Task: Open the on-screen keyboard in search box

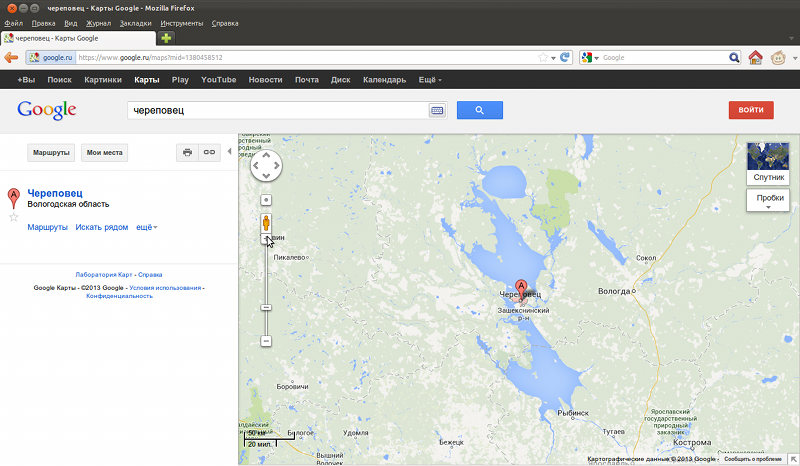Action: pyautogui.click(x=437, y=110)
